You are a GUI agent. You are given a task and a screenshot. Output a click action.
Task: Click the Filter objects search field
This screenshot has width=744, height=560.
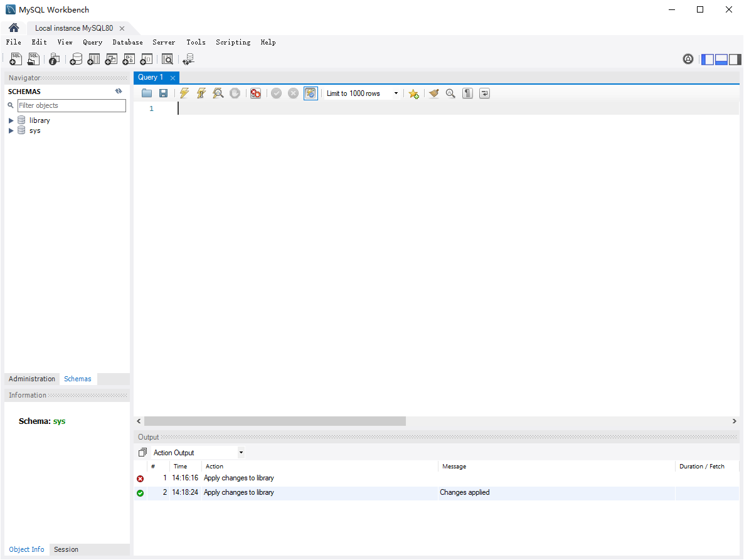(x=72, y=105)
